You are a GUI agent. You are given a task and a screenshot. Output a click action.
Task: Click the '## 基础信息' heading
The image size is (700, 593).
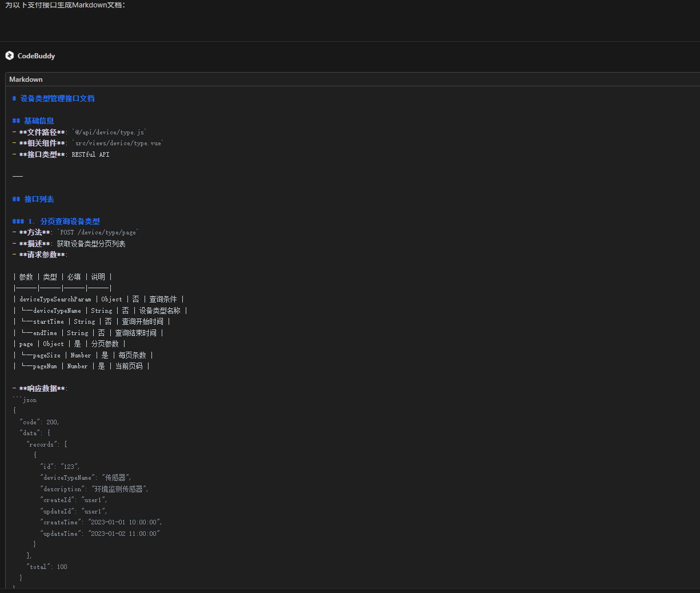click(33, 121)
